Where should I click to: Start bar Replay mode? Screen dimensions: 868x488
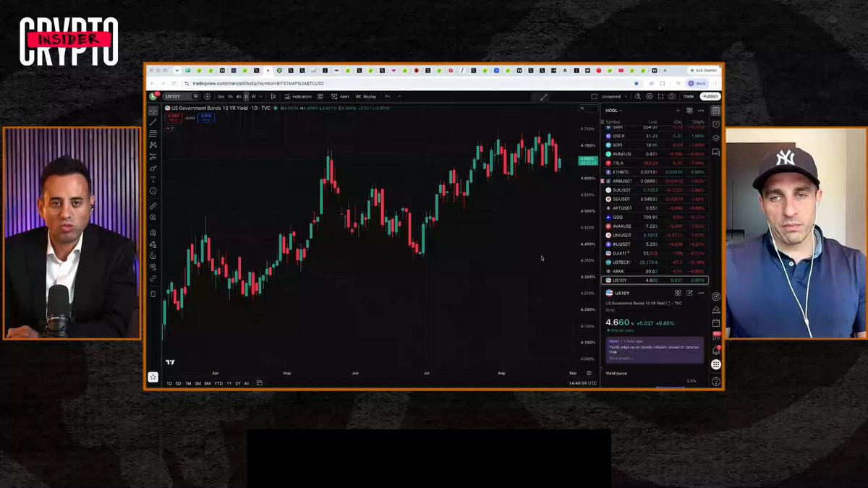tap(366, 96)
